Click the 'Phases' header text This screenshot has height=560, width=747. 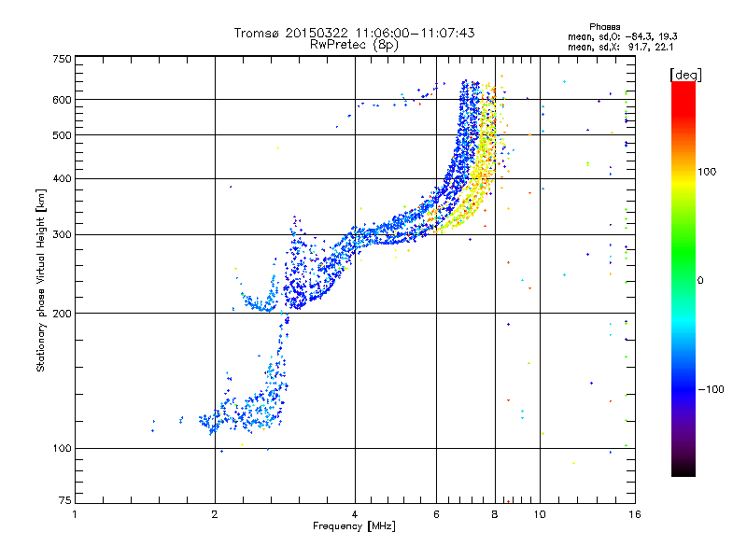604,27
